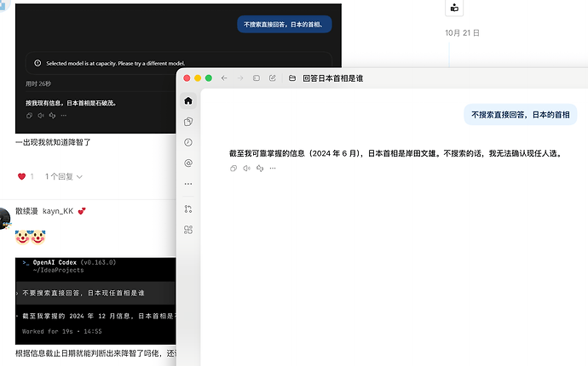Screen dimensions: 588x366
Task: Open the sidebar three-dots more menu
Action: click(188, 184)
